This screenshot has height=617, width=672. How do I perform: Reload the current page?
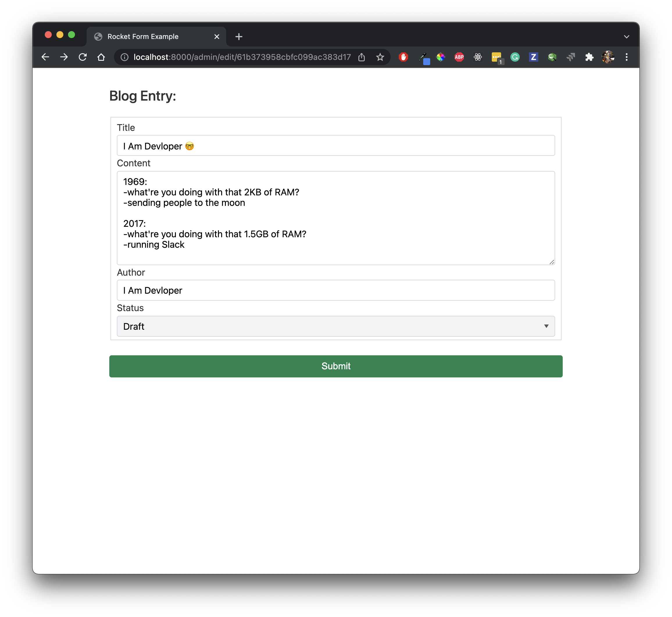(x=83, y=57)
